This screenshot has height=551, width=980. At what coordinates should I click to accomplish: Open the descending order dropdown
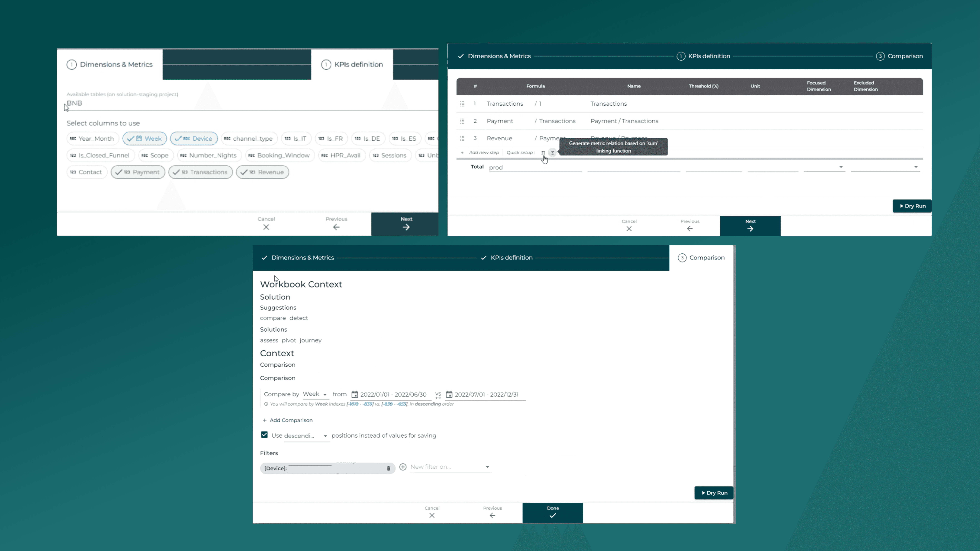point(306,436)
